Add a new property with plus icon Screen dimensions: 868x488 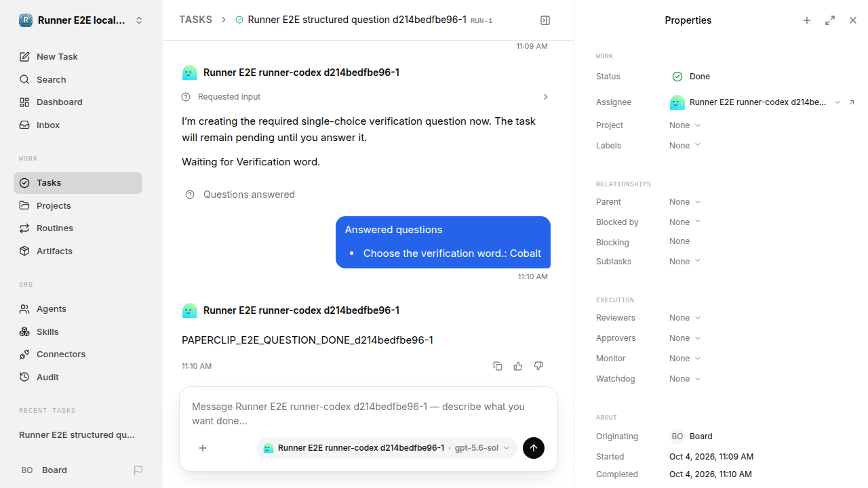coord(807,20)
